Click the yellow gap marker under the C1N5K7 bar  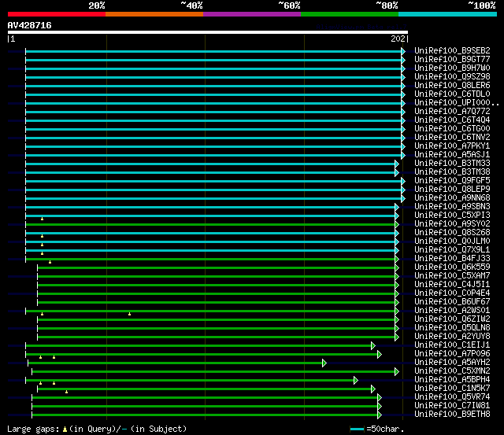[x=66, y=392]
